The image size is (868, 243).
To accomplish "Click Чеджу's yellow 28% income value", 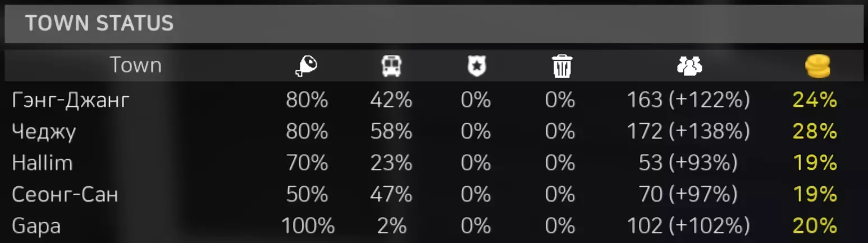I will click(815, 132).
